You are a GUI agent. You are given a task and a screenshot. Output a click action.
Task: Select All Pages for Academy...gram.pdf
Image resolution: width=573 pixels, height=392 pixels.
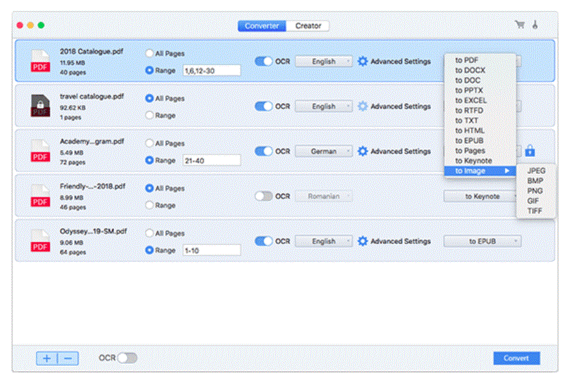149,143
